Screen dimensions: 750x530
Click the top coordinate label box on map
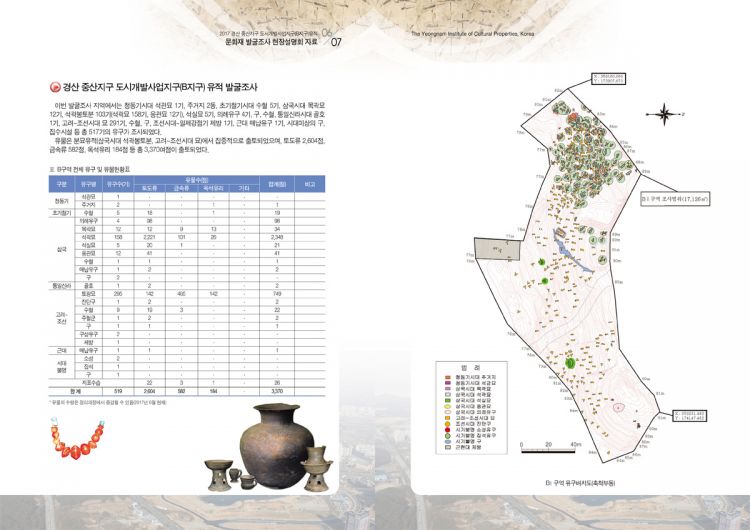(608, 78)
